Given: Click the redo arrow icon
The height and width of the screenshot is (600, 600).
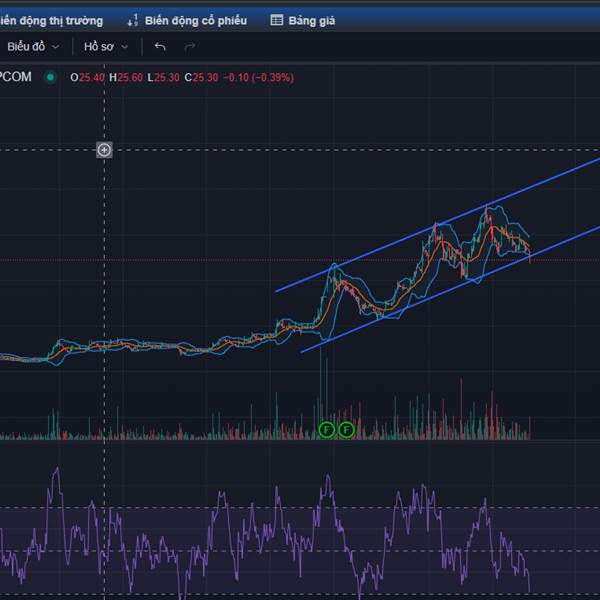Looking at the screenshot, I should point(190,47).
